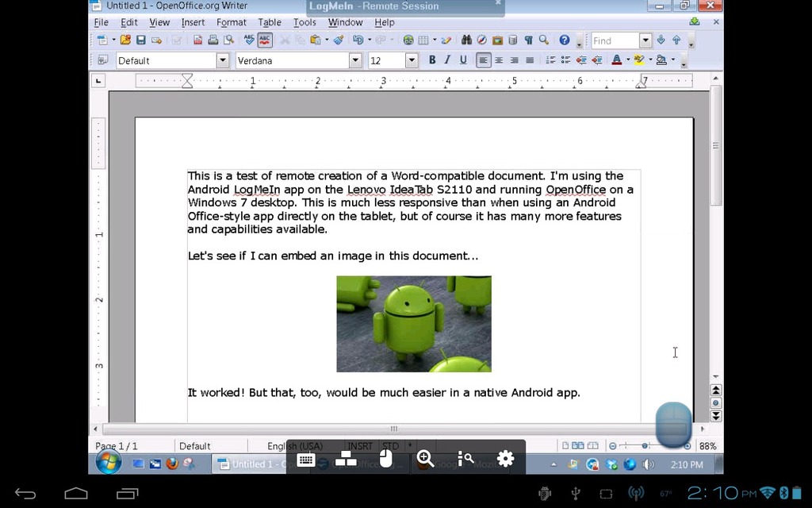Click the LogMeIn zoom-in magnifier icon
The image size is (812, 508).
coord(425,458)
